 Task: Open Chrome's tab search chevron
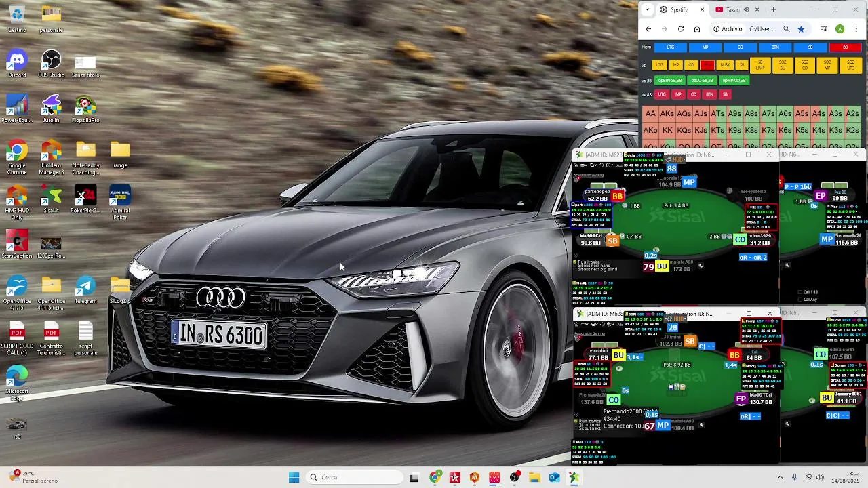pyautogui.click(x=647, y=9)
